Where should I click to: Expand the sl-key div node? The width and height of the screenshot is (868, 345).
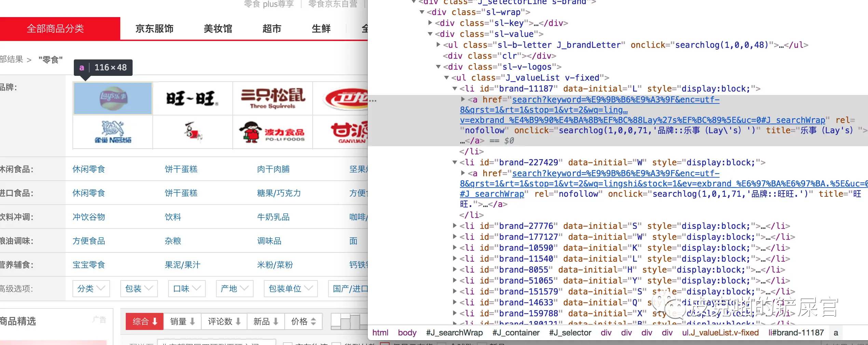coord(430,23)
